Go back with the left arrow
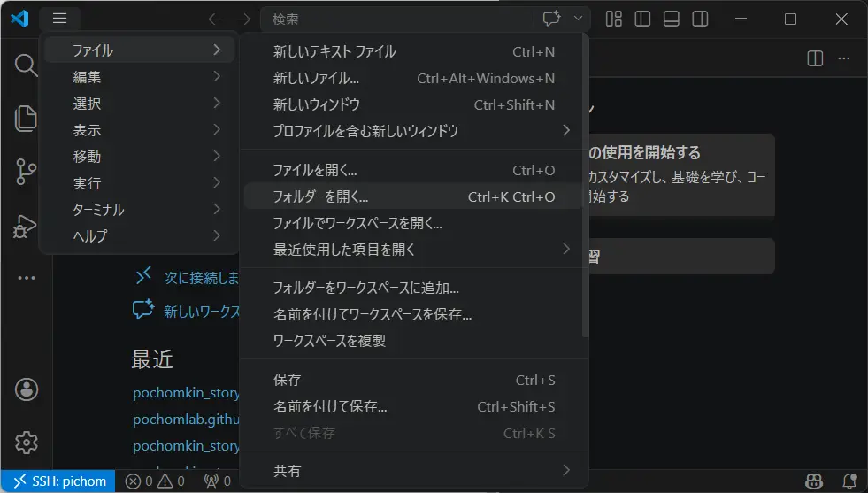The height and width of the screenshot is (493, 868). 215,19
